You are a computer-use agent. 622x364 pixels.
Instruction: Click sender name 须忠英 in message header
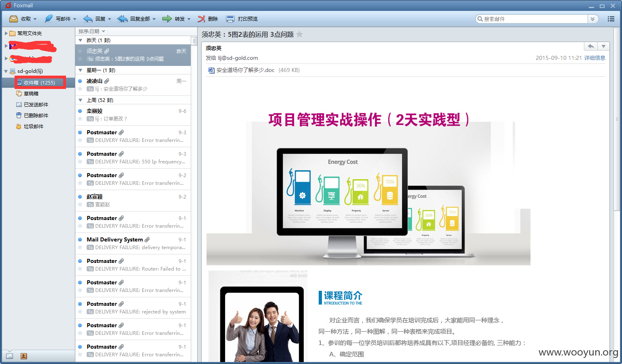tap(214, 48)
